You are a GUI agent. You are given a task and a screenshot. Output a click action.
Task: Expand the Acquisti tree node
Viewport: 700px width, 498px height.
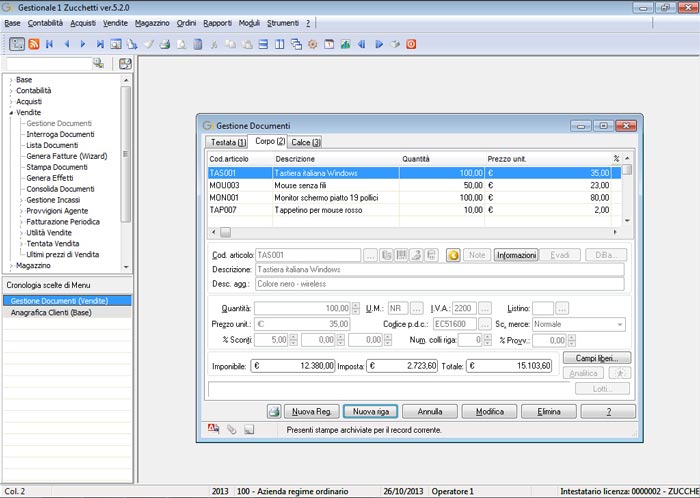coord(11,102)
